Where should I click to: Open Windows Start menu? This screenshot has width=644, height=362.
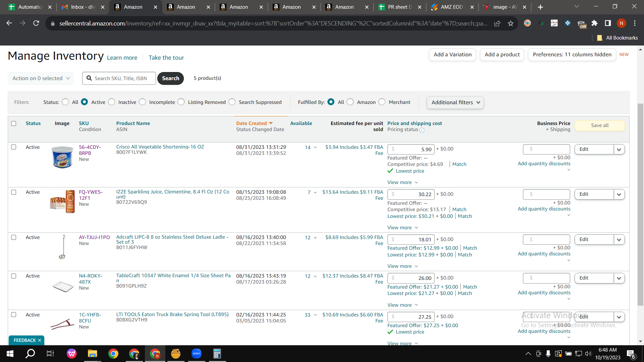click(x=10, y=354)
